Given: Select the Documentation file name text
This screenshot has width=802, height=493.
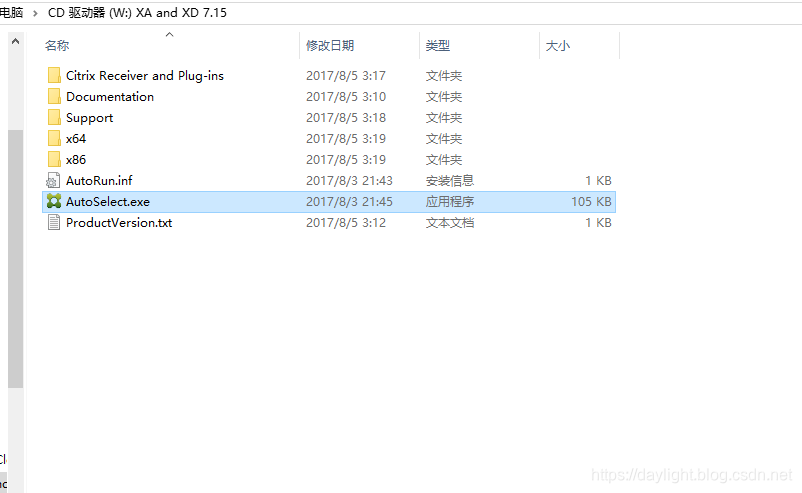Looking at the screenshot, I should pyautogui.click(x=110, y=97).
